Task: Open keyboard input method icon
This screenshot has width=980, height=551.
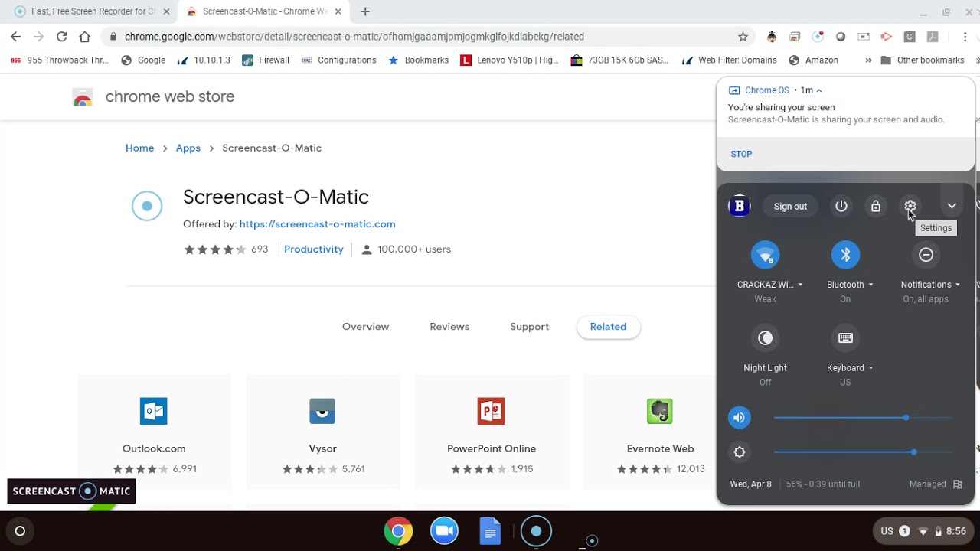Action: point(845,338)
